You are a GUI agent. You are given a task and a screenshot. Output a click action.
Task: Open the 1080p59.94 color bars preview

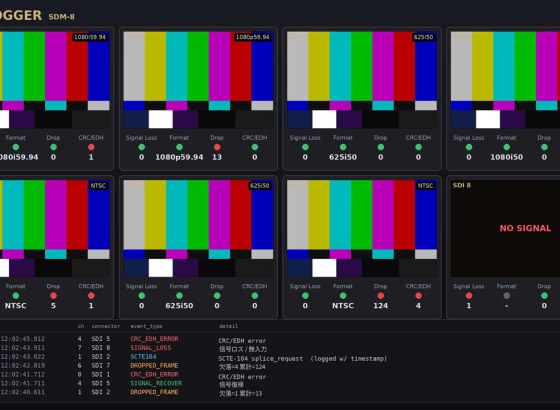[198, 80]
